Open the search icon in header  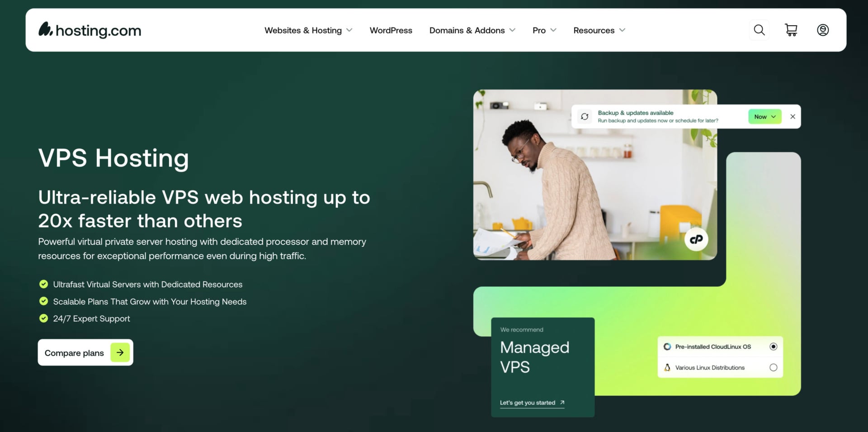759,30
